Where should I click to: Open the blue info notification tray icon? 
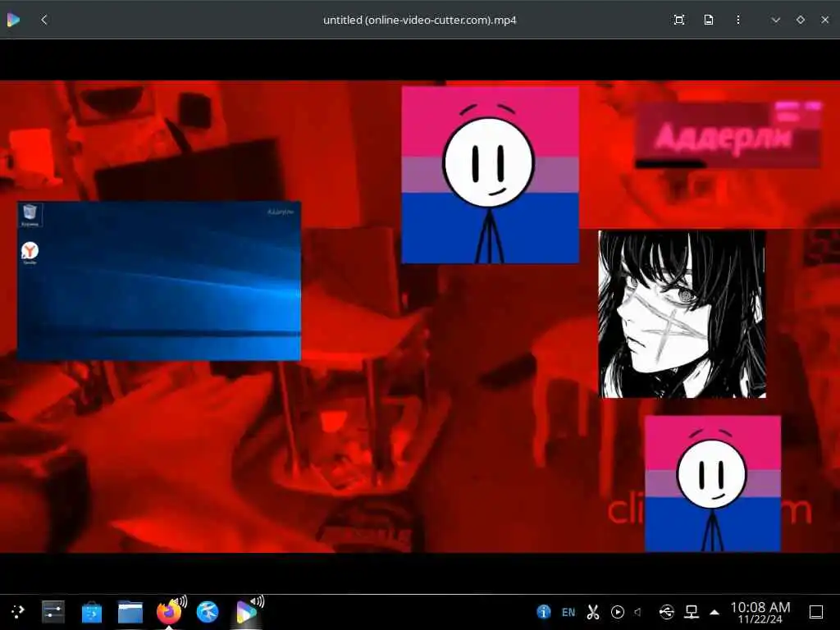(x=543, y=612)
